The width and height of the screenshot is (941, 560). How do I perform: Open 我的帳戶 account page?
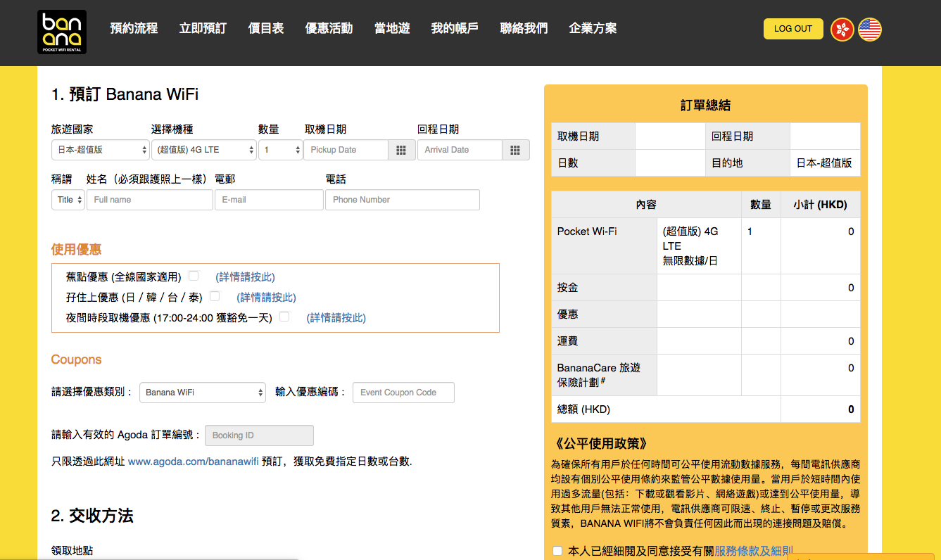[455, 28]
